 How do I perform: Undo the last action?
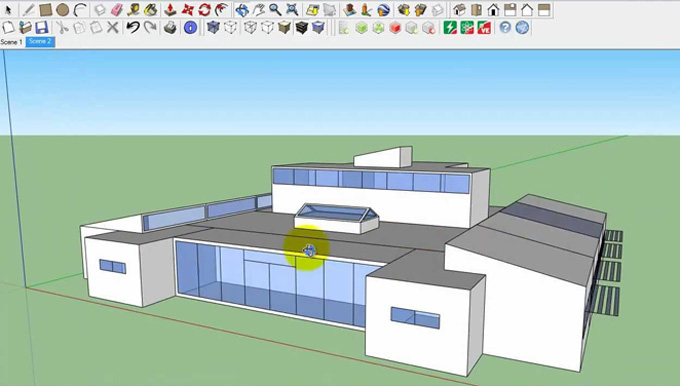[133, 28]
